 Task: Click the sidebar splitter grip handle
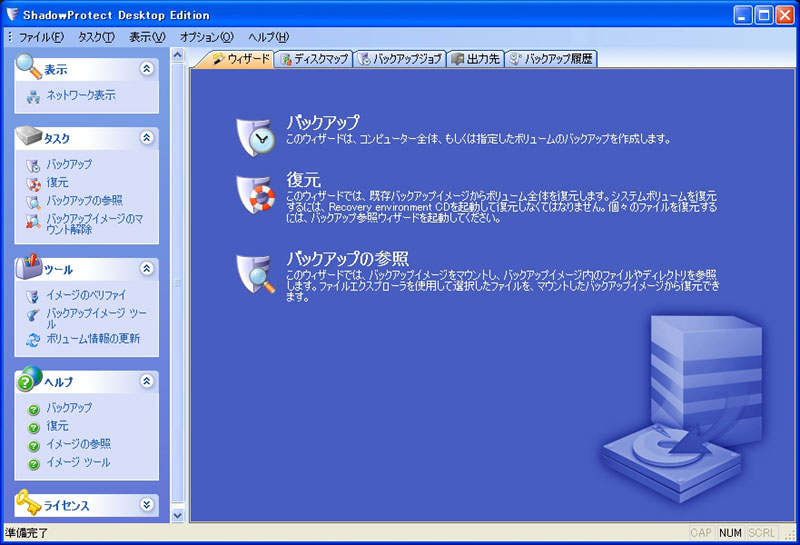tap(178, 283)
